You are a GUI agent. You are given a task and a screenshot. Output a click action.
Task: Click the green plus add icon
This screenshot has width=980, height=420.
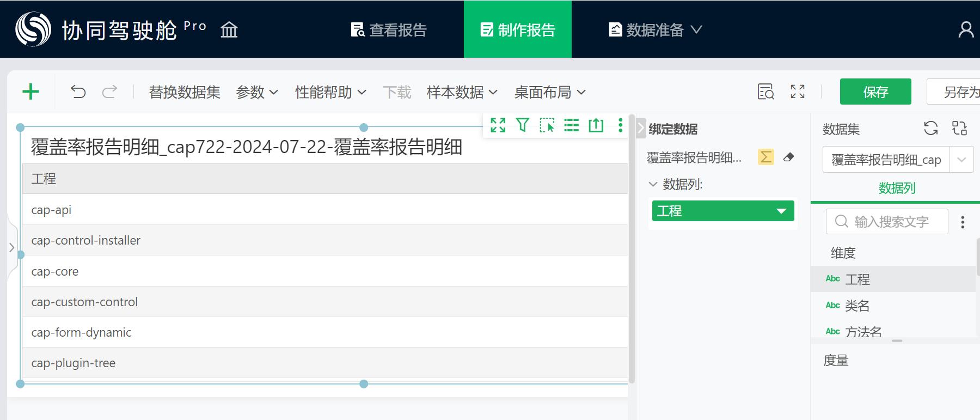click(31, 92)
